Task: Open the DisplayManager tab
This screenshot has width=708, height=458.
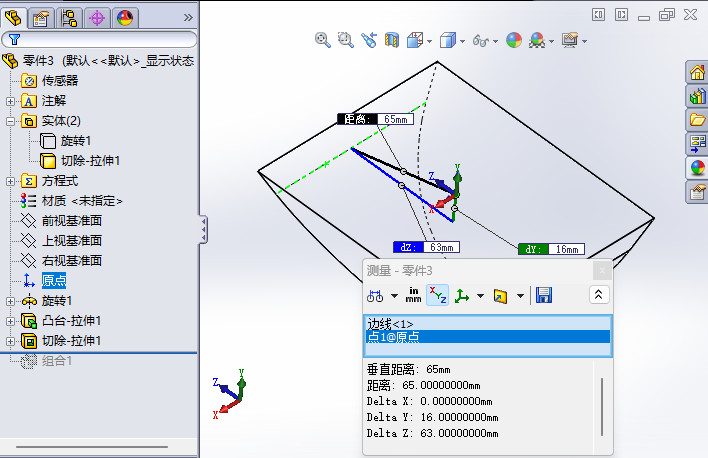Action: (x=125, y=18)
